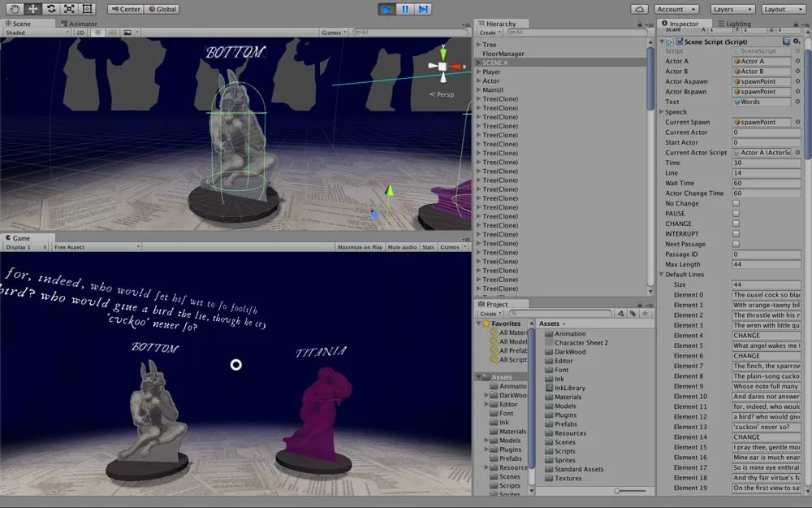Toggle the No Change checkbox

coord(736,203)
